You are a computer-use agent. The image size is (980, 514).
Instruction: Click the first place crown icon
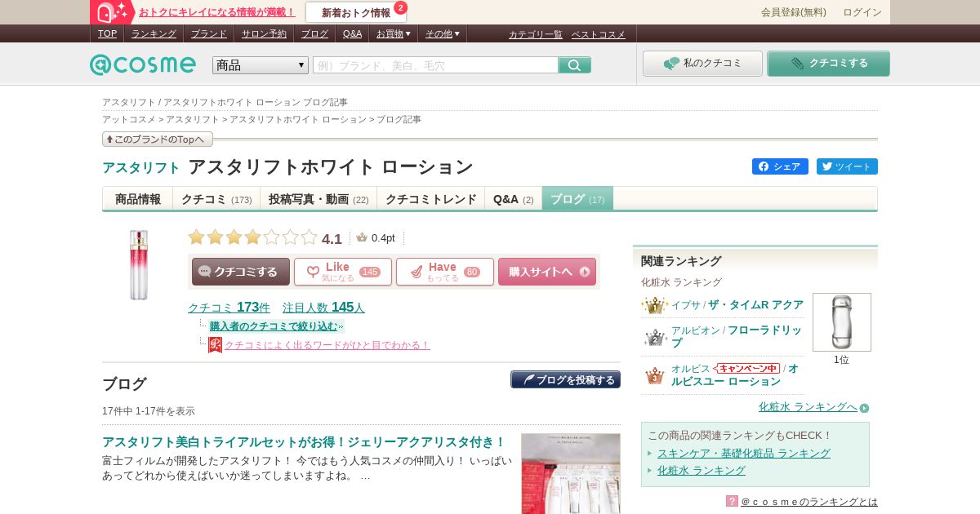[654, 305]
